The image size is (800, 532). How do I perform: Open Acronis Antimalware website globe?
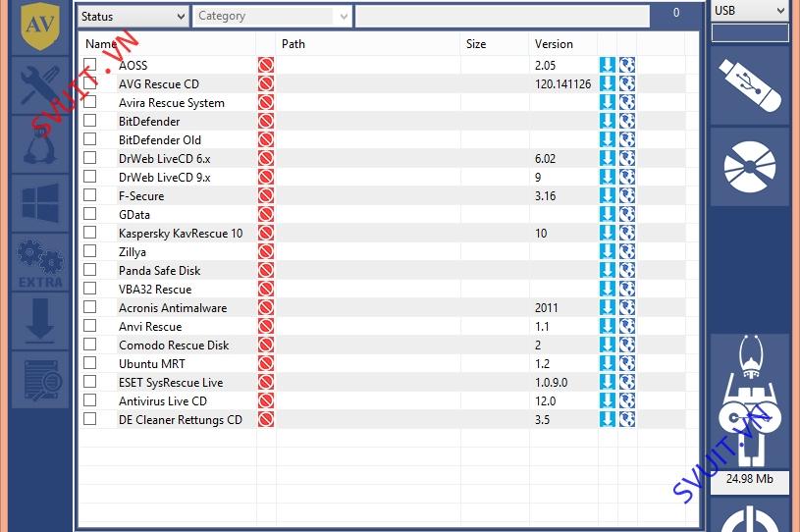click(627, 307)
